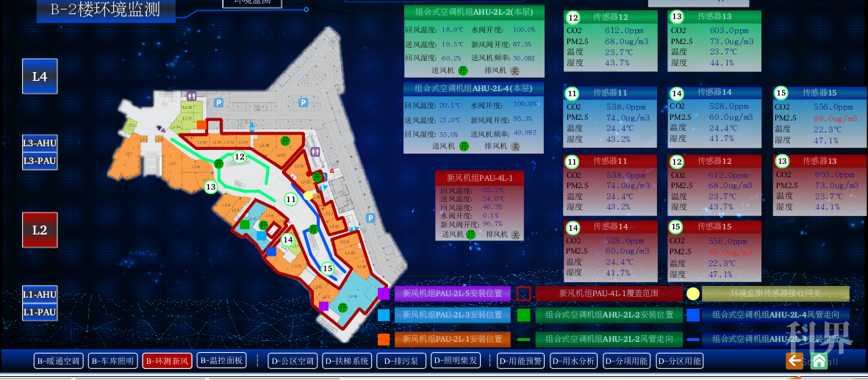Click sensor marker 11 on the floor map
Screen dimensions: 868x380
(291, 199)
